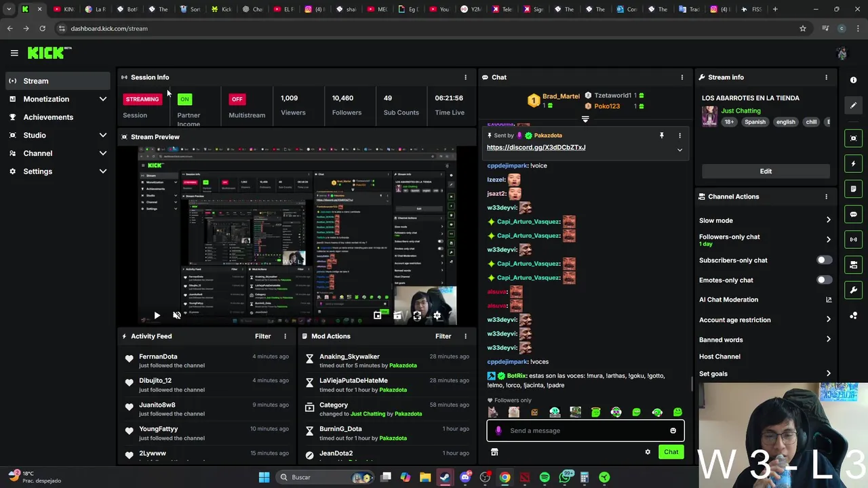This screenshot has height=488, width=868.
Task: Open Channel Actions three-dot menu
Action: coord(826,197)
